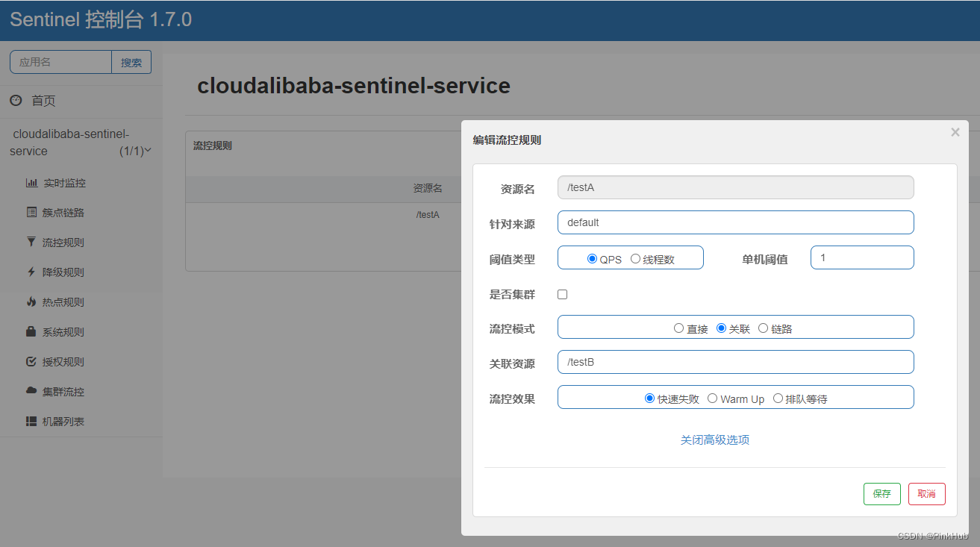
Task: Click the lightning bolt icon for 降级规则
Action: [x=31, y=272]
